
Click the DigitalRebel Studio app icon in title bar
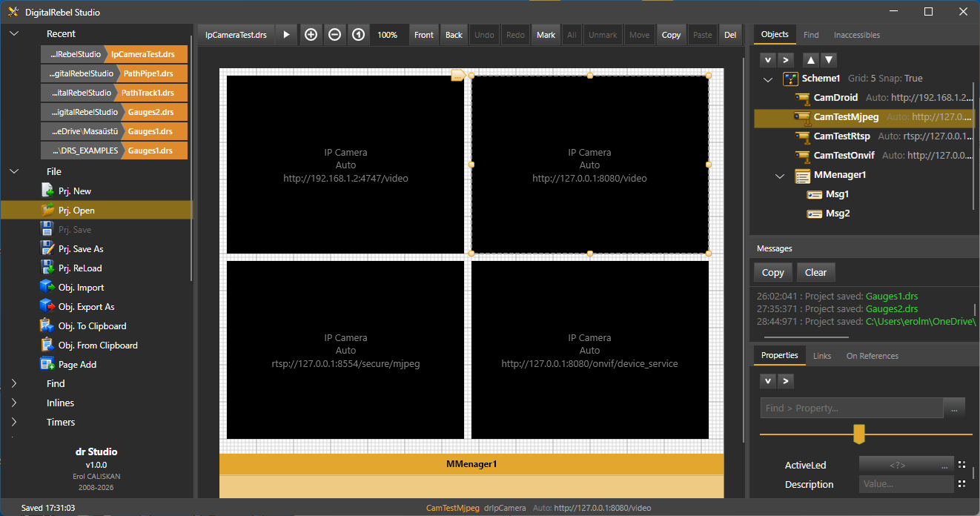click(13, 12)
